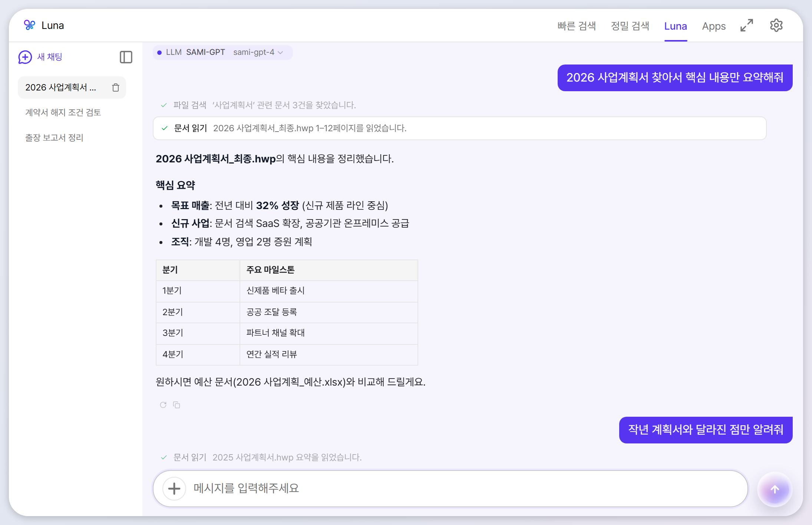Click the 1분기 table cell
The height and width of the screenshot is (525, 812).
point(198,291)
